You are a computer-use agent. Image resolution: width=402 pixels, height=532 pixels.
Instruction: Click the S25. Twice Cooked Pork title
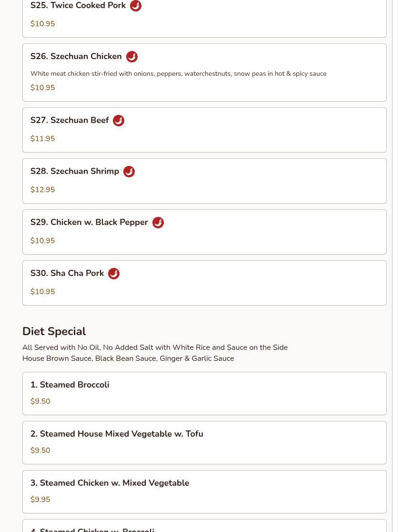click(x=78, y=5)
